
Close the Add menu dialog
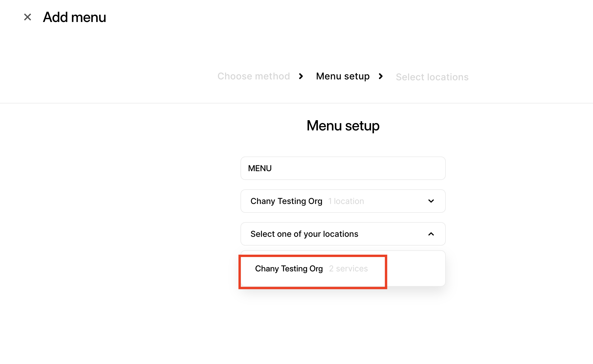[28, 17]
